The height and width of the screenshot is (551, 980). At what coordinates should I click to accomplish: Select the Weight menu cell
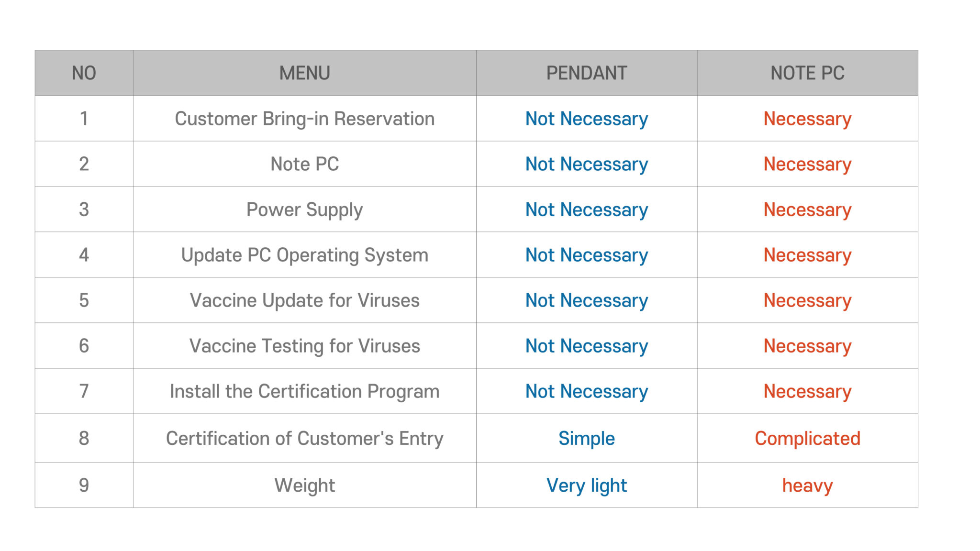[305, 485]
